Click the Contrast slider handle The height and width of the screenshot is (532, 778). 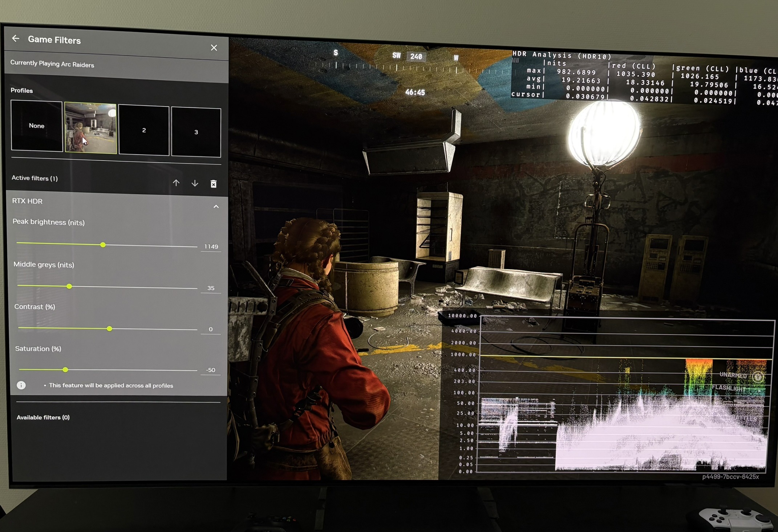tap(109, 329)
